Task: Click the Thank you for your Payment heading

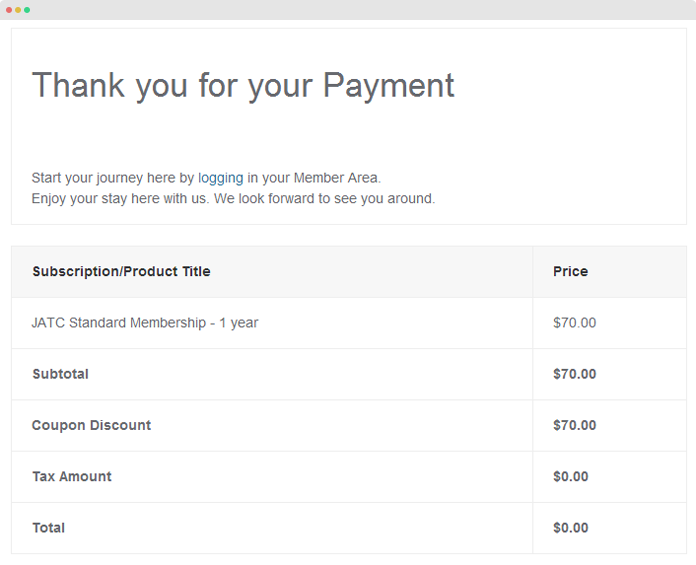Action: 243,86
